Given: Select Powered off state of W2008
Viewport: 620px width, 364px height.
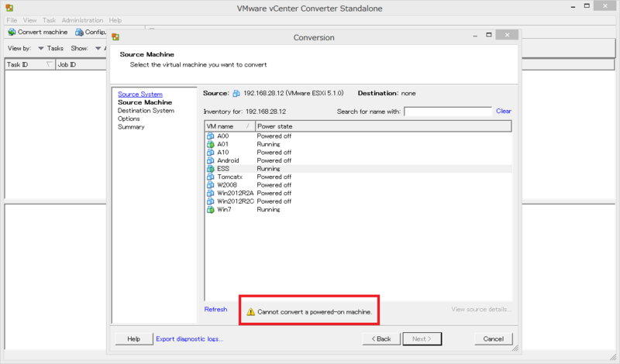Looking at the screenshot, I should point(274,185).
